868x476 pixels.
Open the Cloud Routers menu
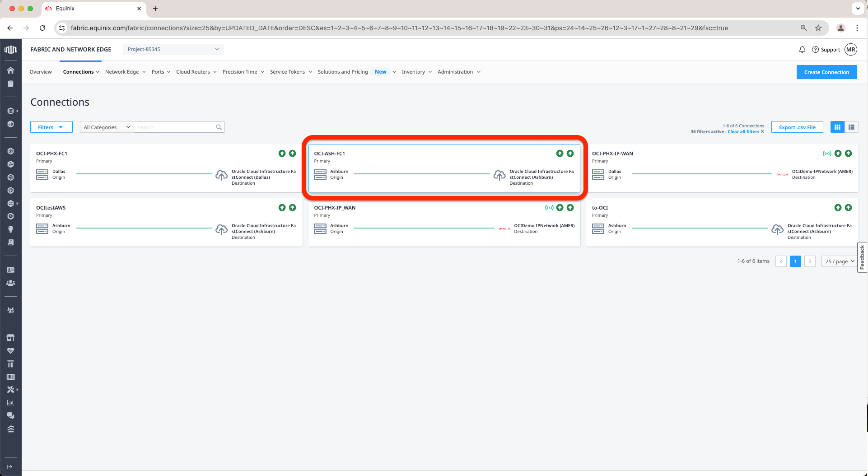(x=196, y=72)
